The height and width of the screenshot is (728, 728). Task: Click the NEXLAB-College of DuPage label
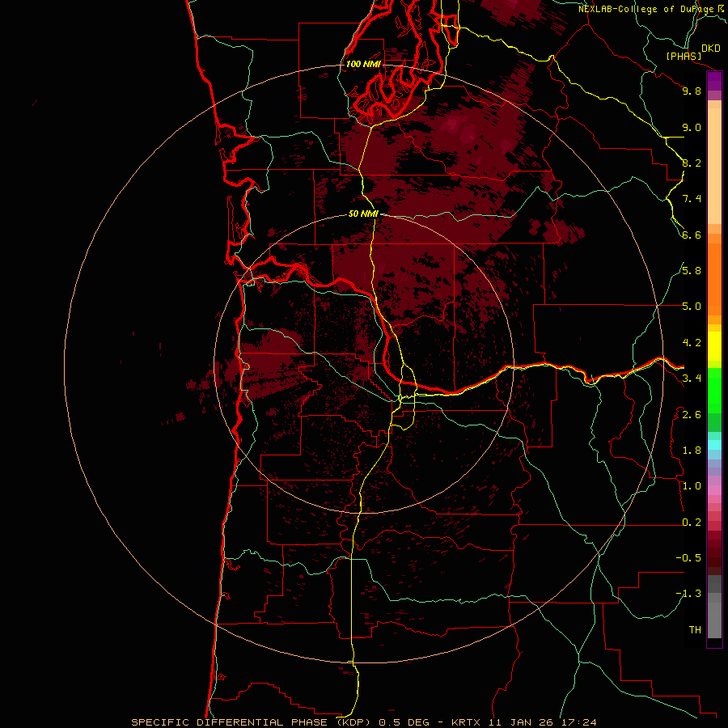pyautogui.click(x=646, y=9)
